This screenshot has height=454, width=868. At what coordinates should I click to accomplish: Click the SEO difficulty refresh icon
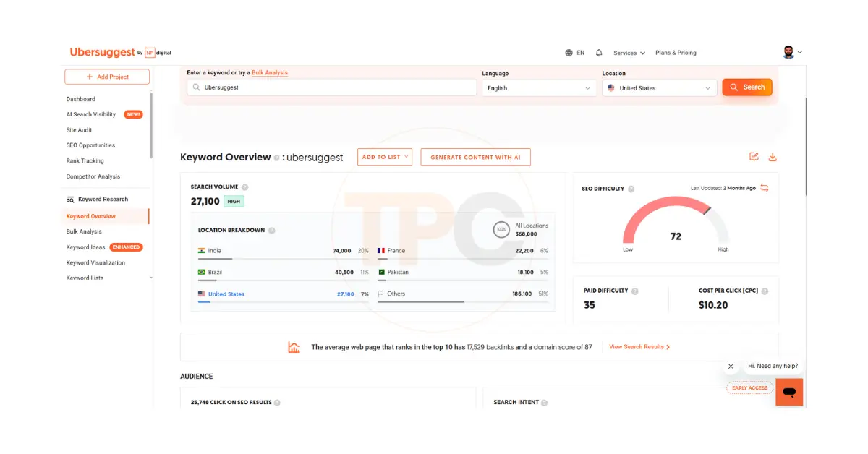coord(765,188)
